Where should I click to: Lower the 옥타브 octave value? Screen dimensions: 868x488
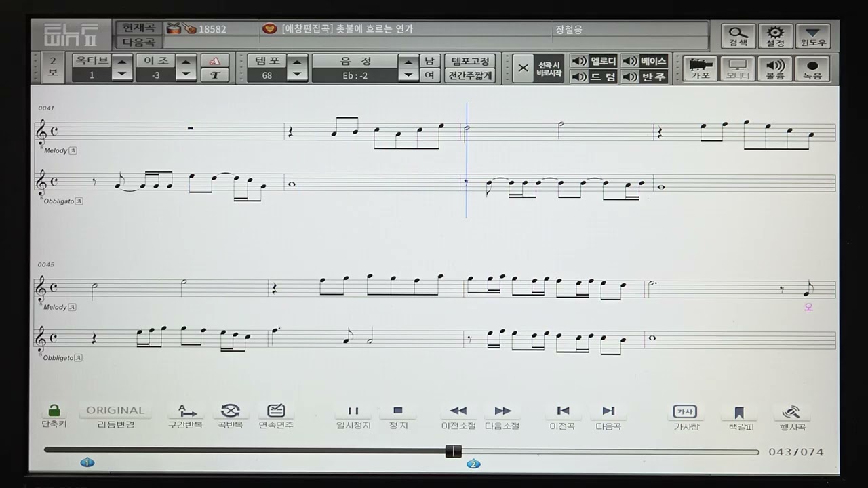pyautogui.click(x=121, y=75)
